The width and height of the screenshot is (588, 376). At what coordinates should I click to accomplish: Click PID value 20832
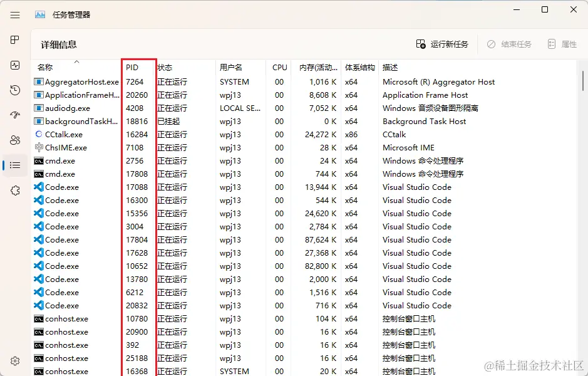click(137, 305)
